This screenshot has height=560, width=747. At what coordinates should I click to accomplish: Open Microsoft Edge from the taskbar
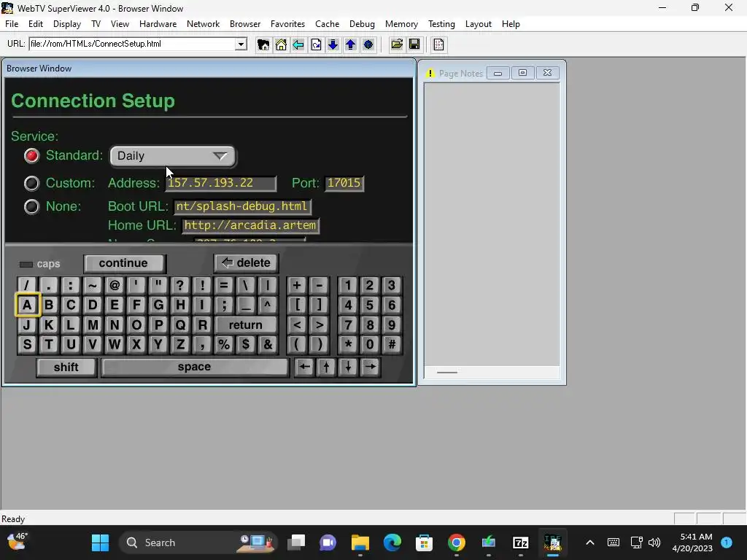click(x=392, y=542)
